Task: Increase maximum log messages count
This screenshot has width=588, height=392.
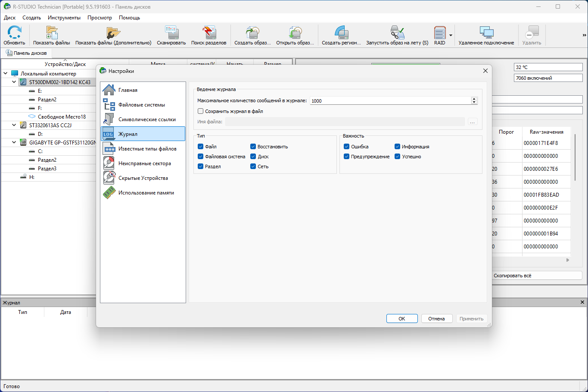Action: click(474, 99)
